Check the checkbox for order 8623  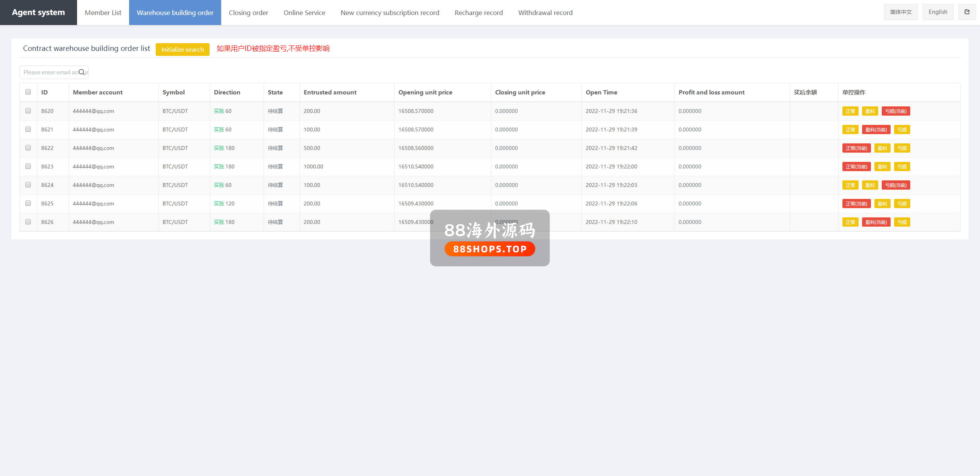[x=28, y=166]
